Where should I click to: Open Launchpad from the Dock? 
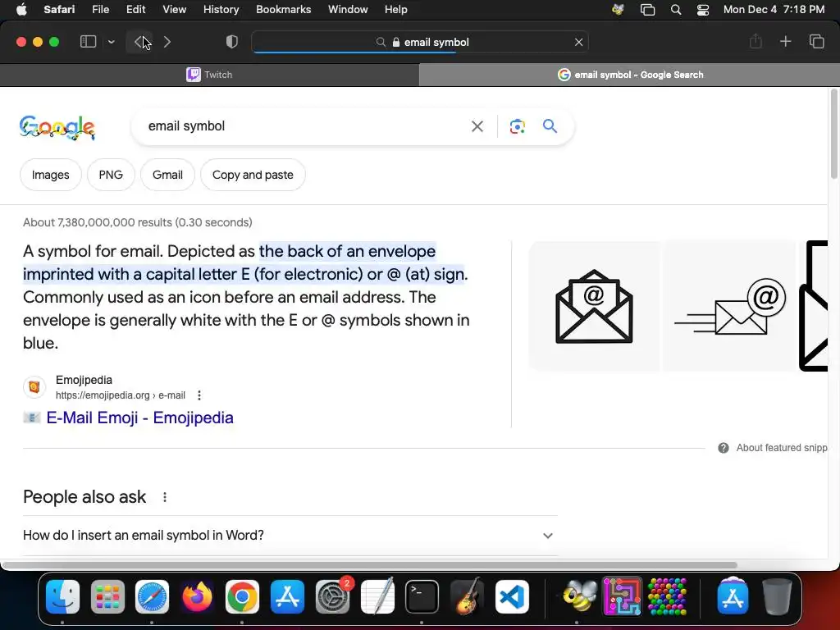107,596
